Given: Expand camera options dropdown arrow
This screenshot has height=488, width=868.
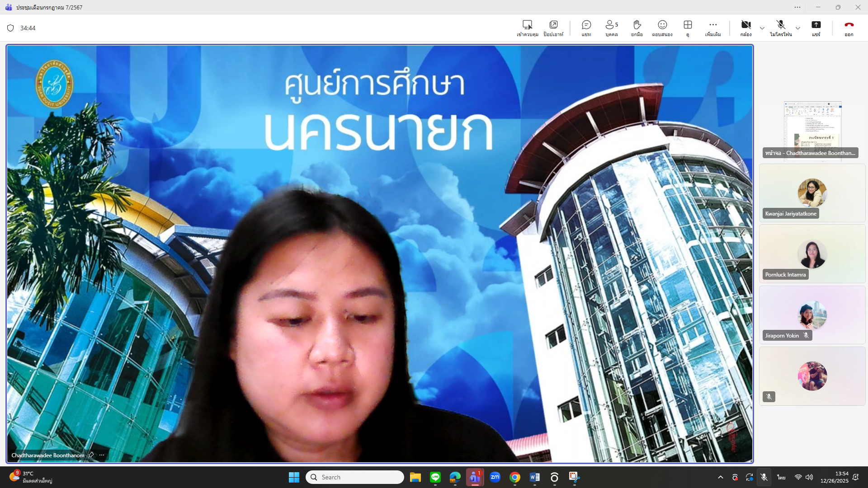Looking at the screenshot, I should click(762, 28).
